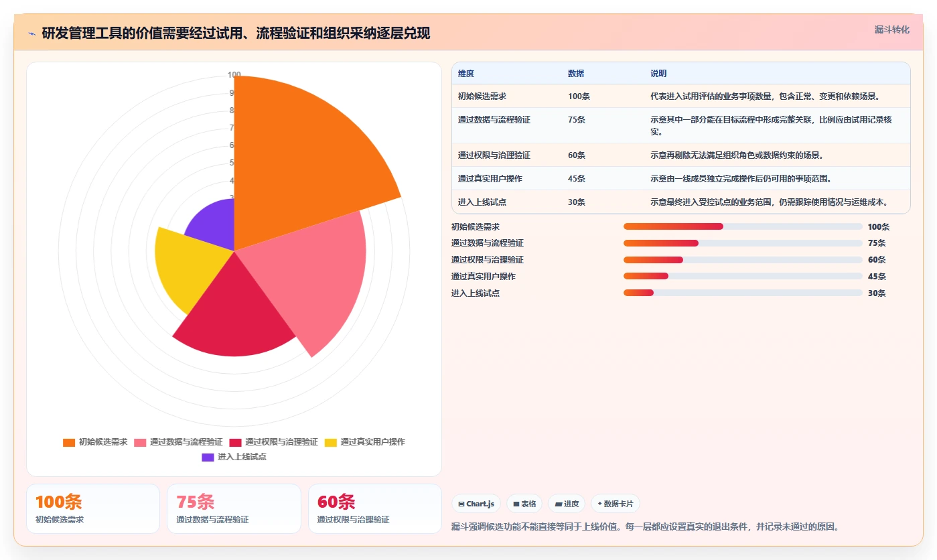
Task: Click the page title 研发管理工具的价值需要经过试用
Action: point(236,33)
